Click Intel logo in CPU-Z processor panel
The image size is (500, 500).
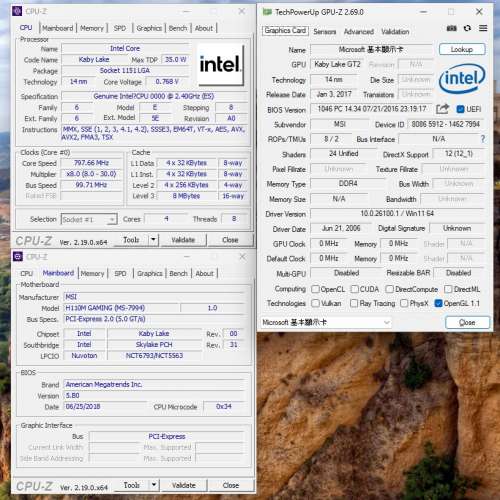220,64
